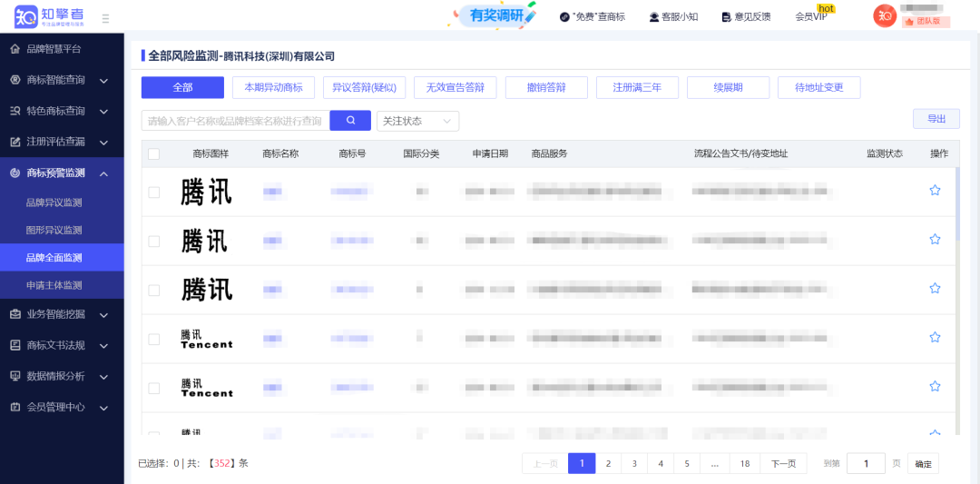Go to page 2 in pagination
980x484 pixels.
click(x=608, y=463)
